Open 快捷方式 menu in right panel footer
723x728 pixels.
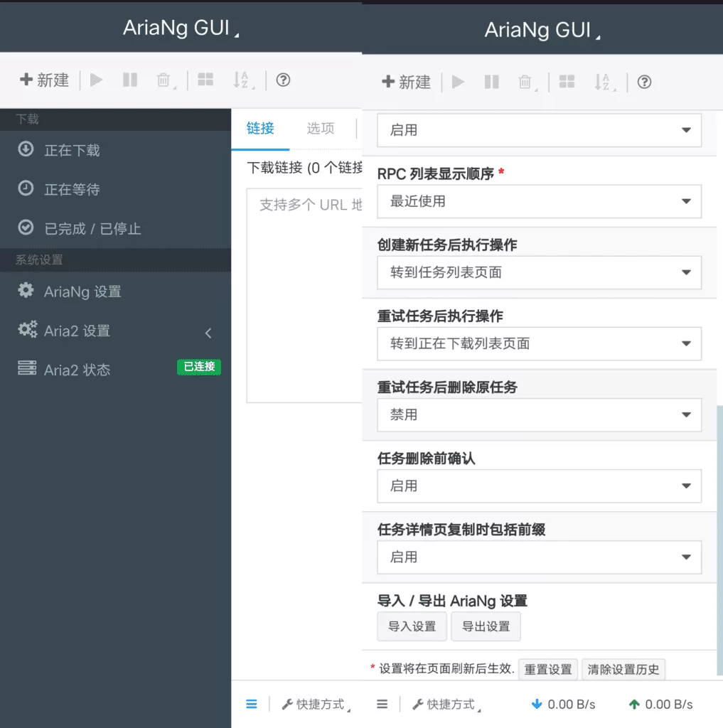tap(446, 705)
